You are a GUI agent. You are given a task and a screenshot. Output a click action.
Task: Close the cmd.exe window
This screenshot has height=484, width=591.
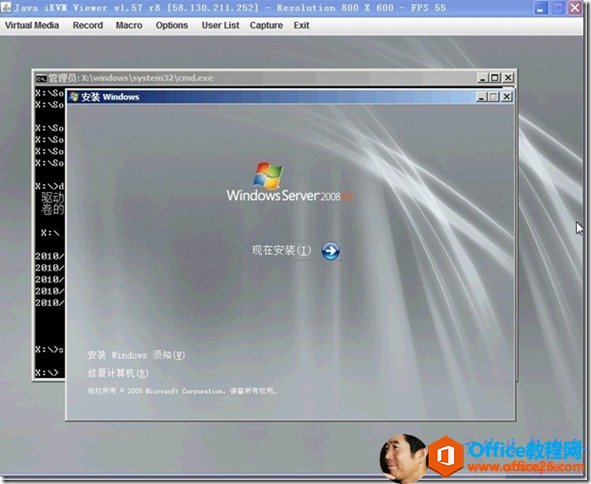(x=508, y=78)
